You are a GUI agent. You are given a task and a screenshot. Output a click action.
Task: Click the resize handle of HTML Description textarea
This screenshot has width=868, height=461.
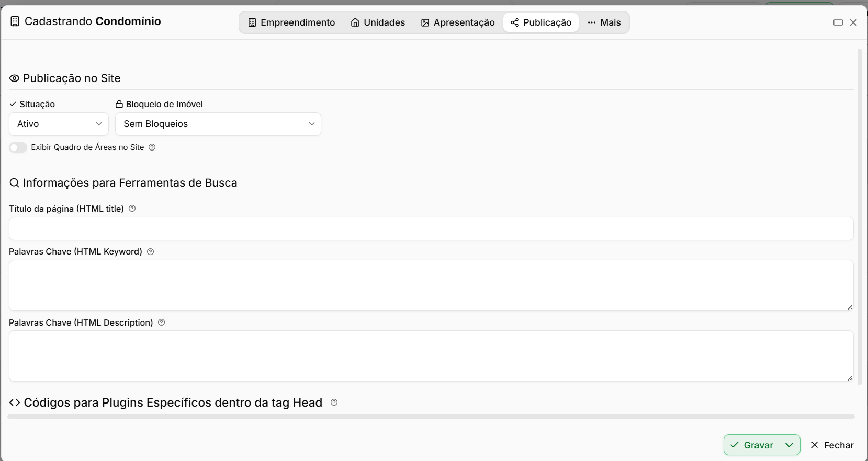coord(850,378)
